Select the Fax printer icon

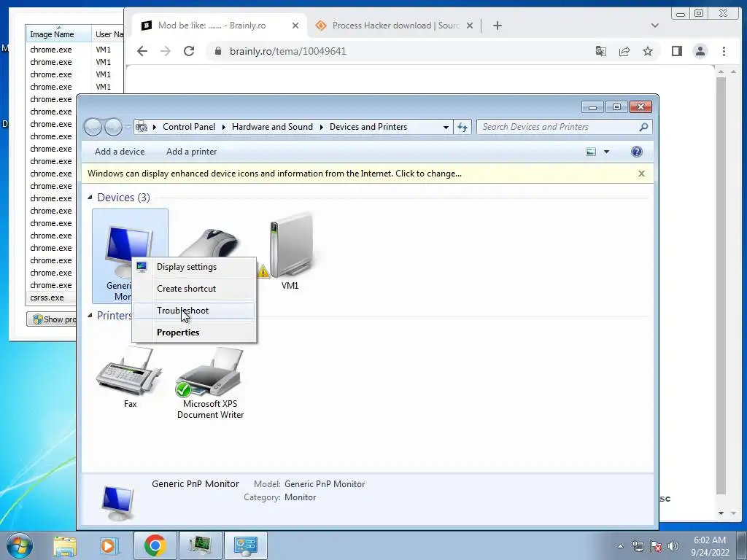click(x=129, y=371)
